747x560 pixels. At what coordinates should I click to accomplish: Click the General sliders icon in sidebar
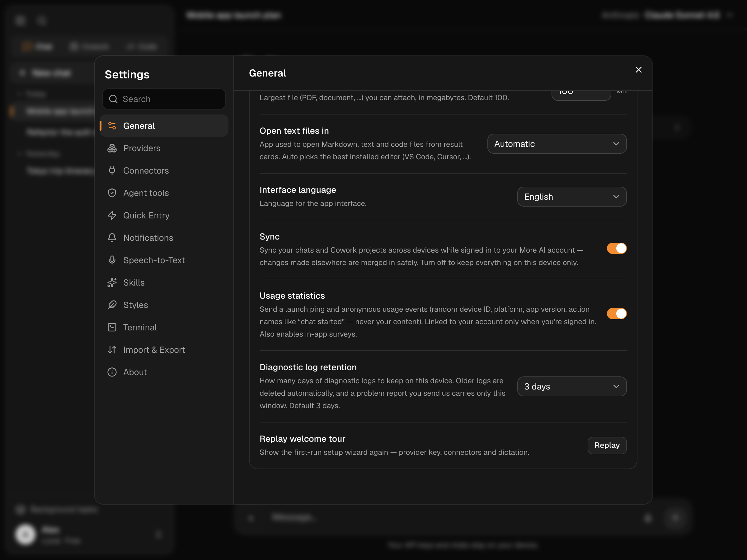click(112, 126)
